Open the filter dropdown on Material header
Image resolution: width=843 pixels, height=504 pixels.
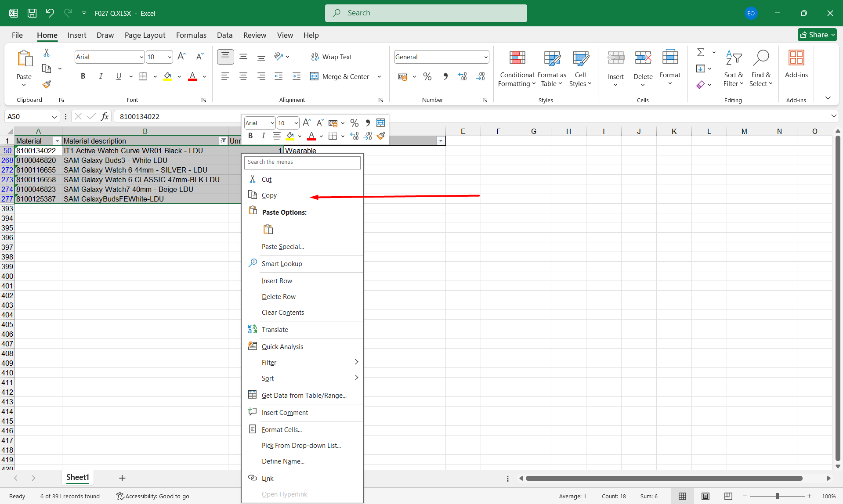click(57, 141)
